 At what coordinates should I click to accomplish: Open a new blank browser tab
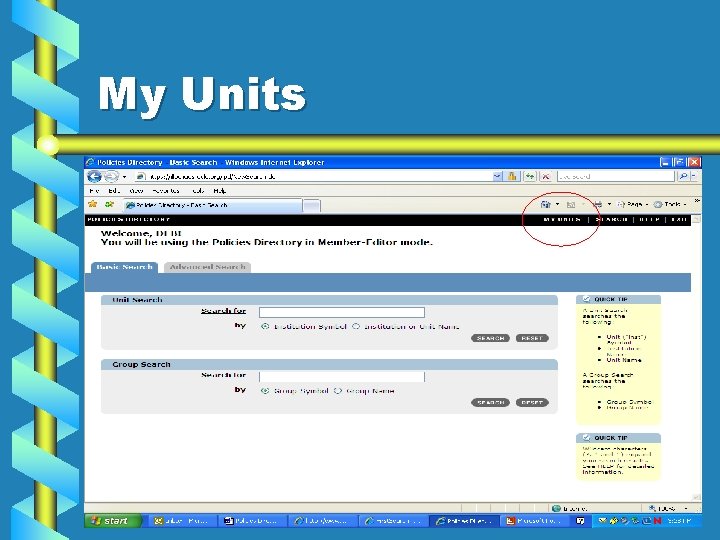coord(312,206)
